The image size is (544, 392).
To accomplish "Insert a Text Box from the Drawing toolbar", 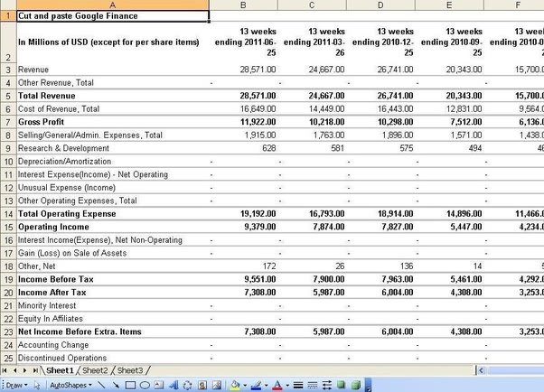I will [158, 385].
